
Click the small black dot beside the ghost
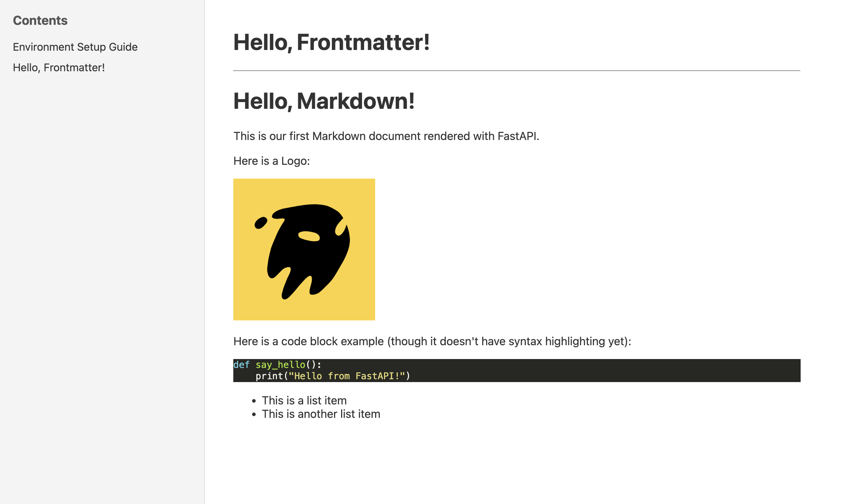coord(261,223)
